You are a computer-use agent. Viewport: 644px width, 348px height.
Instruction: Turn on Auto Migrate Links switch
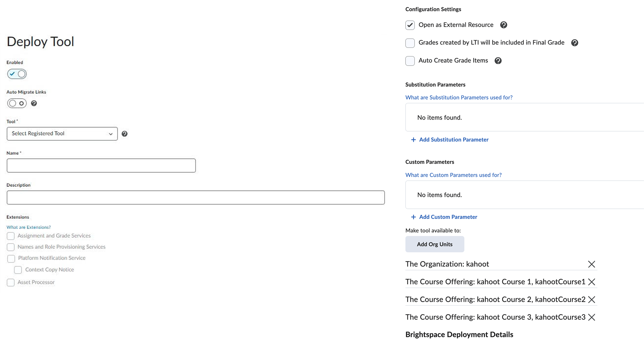(17, 103)
